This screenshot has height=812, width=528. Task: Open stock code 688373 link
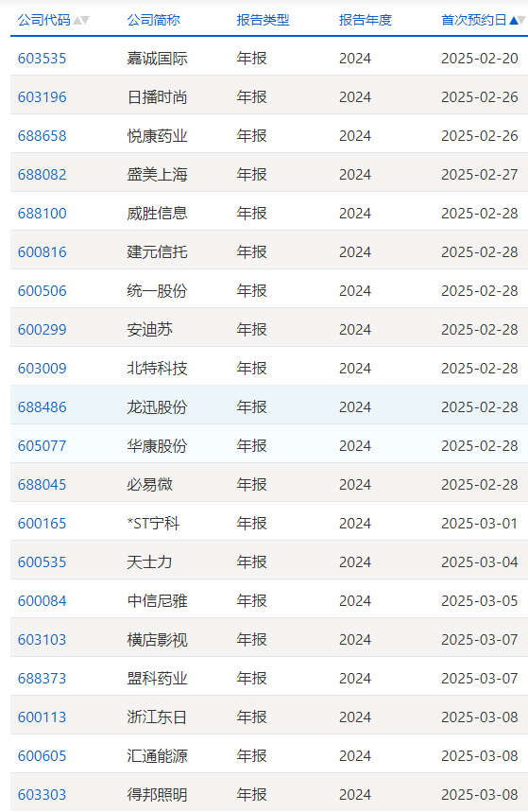click(42, 679)
